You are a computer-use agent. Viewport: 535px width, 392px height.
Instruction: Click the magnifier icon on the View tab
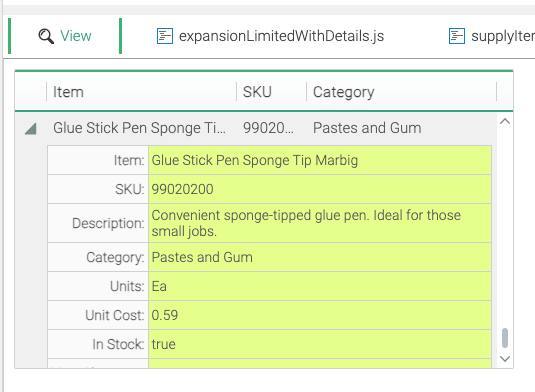click(46, 36)
